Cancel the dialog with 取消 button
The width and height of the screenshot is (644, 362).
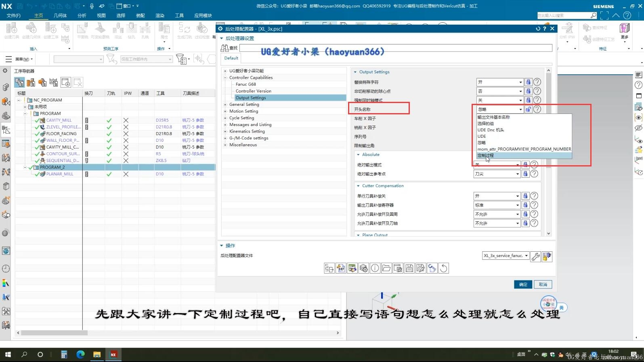pyautogui.click(x=543, y=284)
